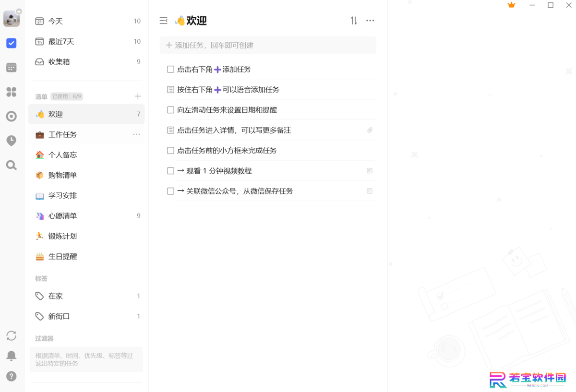576x392 pixels.
Task: Click the unicorn emoji of 心愿清单
Action: click(40, 216)
